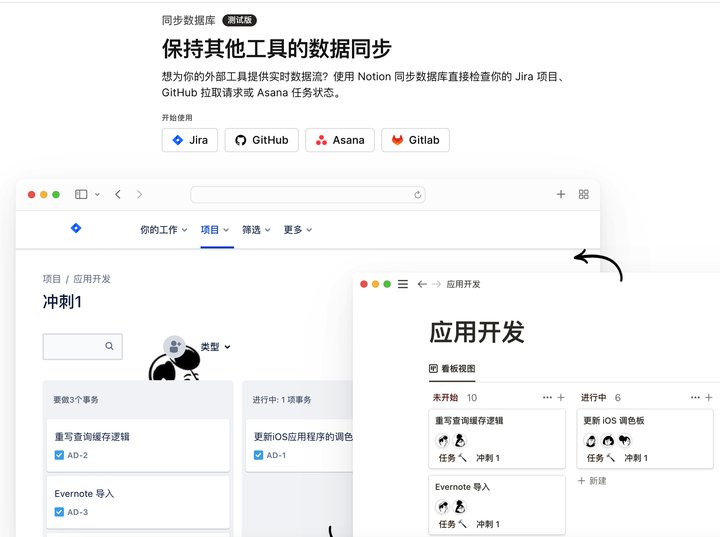The width and height of the screenshot is (720, 537).
Task: Open the 更新 iOS 调色板 Notion card
Action: pyautogui.click(x=645, y=439)
